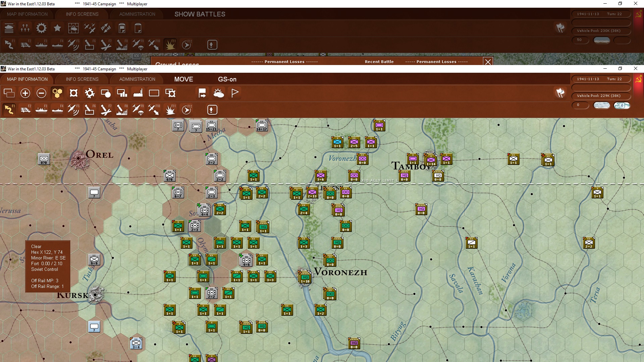
Task: Select F3 naval transport mode in front window
Action: pyautogui.click(x=41, y=110)
